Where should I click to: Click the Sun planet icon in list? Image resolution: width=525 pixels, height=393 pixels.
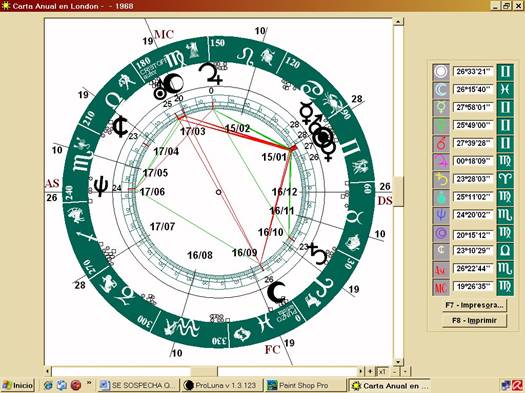(x=441, y=72)
